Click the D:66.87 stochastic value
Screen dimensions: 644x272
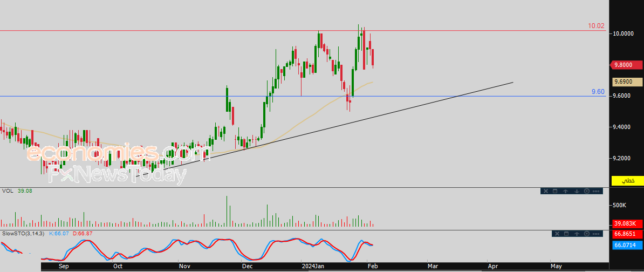click(x=83, y=233)
